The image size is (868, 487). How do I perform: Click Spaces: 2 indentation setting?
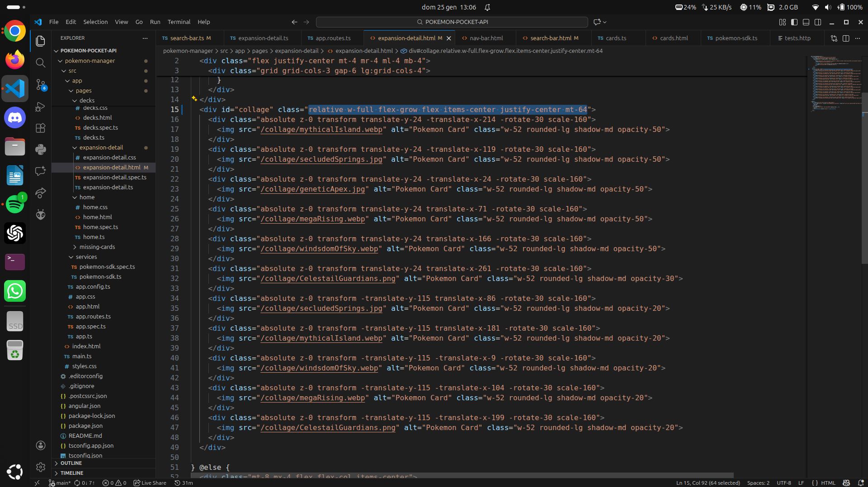(x=758, y=483)
